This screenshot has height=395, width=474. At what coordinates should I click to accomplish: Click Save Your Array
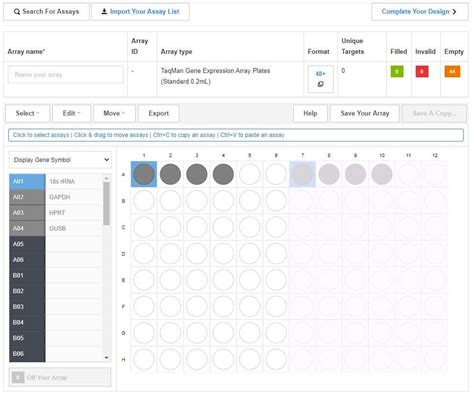(x=365, y=113)
